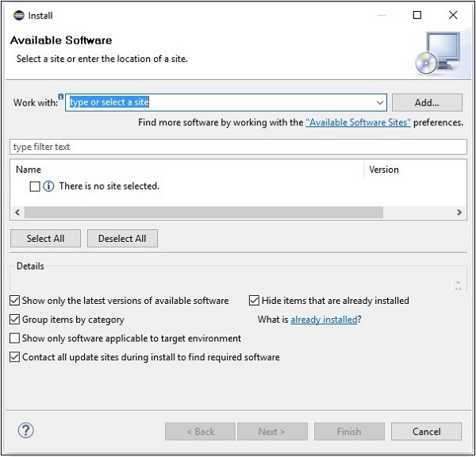The height and width of the screenshot is (457, 476).
Task: Follow the already installed link
Action: point(323,320)
